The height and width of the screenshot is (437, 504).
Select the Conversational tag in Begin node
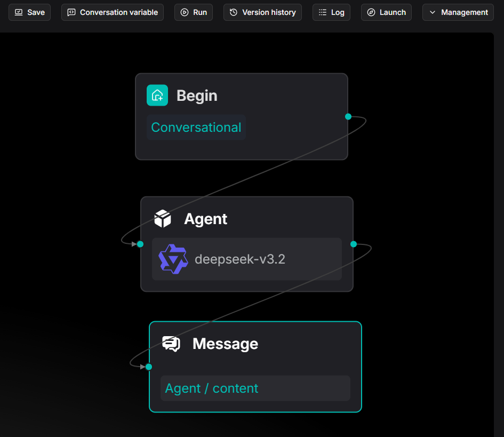tap(196, 128)
